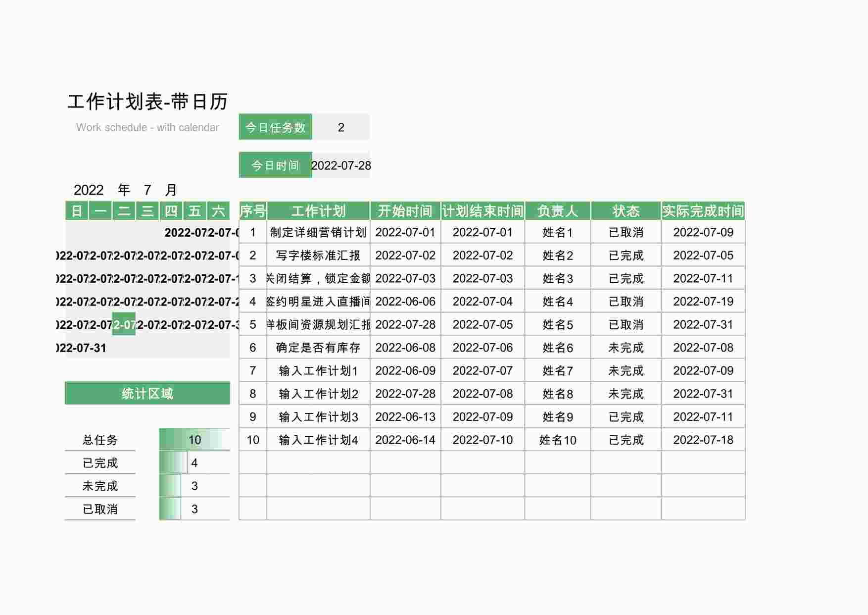Click actual completion date 2022-07-05
This screenshot has height=615, width=868.
tap(703, 255)
